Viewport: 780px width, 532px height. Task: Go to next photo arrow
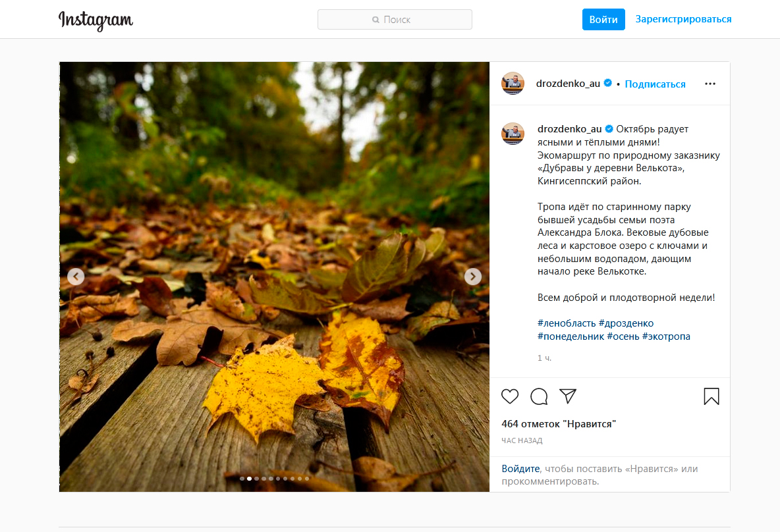tap(473, 277)
